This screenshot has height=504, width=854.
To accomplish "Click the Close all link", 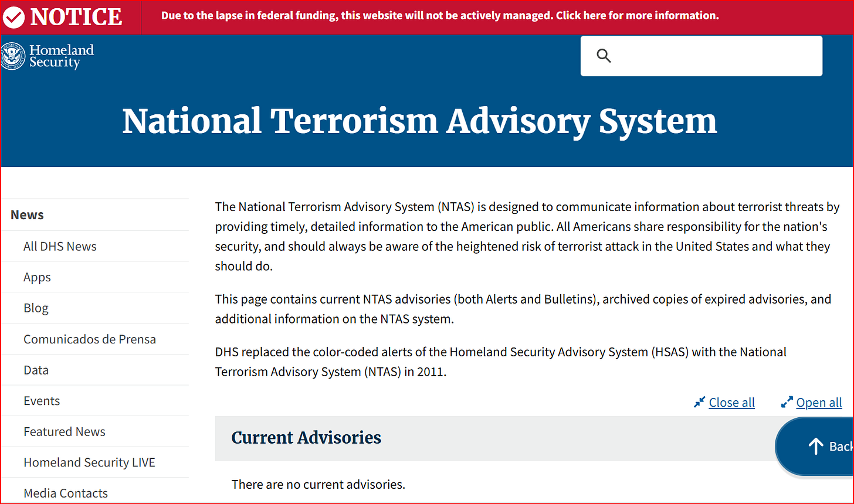I will click(732, 403).
